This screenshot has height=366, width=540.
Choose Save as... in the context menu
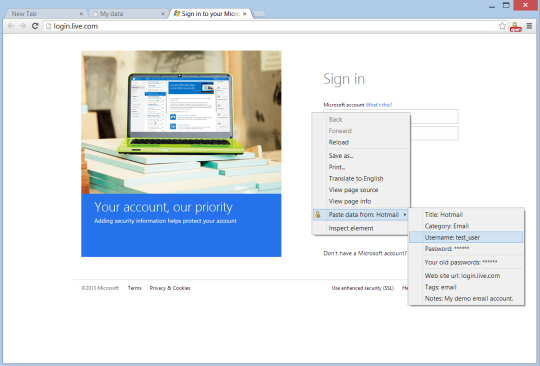[x=361, y=156]
